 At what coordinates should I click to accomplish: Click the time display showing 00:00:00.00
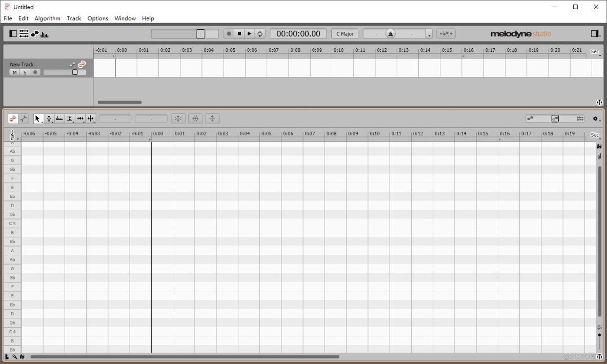[x=298, y=33]
